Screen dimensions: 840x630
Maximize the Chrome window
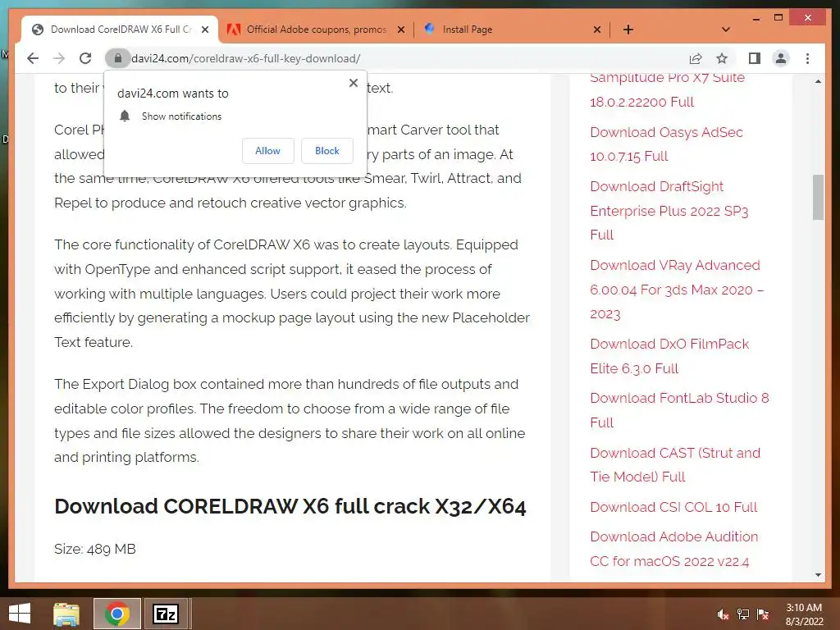[x=779, y=18]
